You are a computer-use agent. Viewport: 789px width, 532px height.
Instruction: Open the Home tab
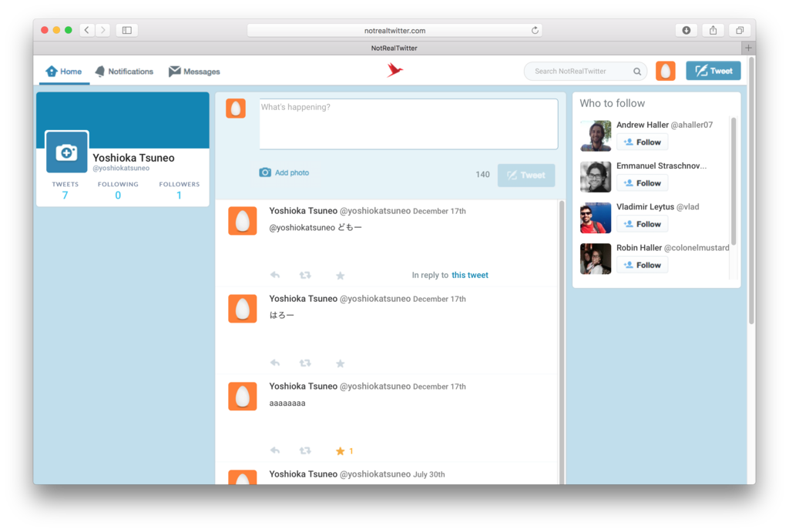click(x=63, y=72)
